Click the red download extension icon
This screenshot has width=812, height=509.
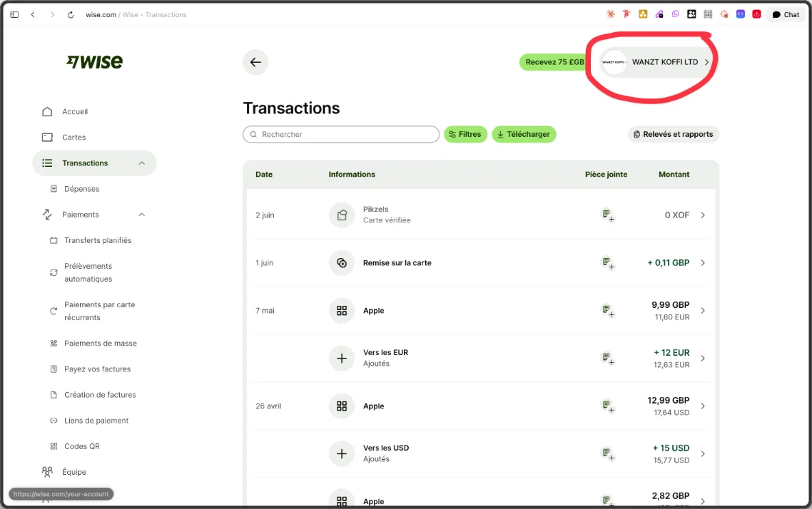pyautogui.click(x=756, y=14)
